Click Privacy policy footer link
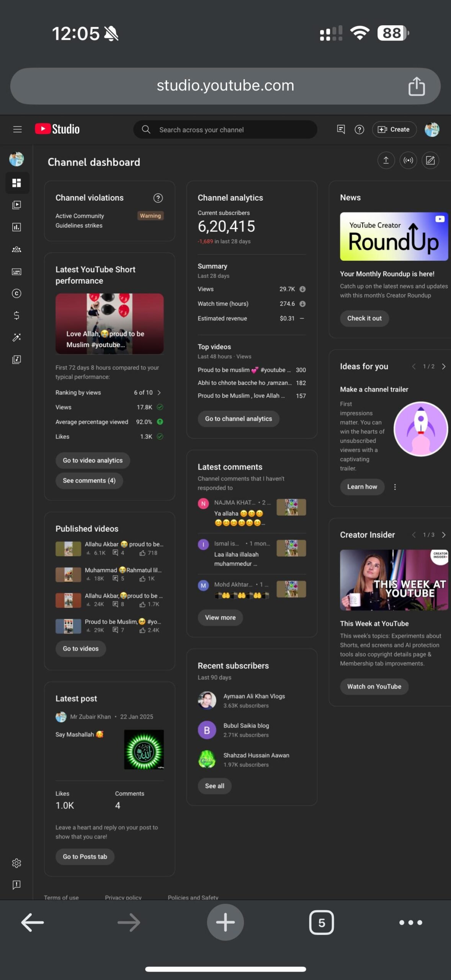The height and width of the screenshot is (980, 451). click(123, 897)
